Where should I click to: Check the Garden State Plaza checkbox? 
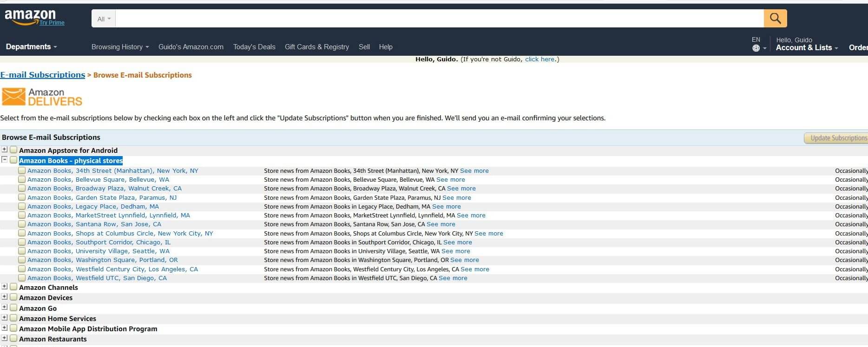tap(22, 197)
